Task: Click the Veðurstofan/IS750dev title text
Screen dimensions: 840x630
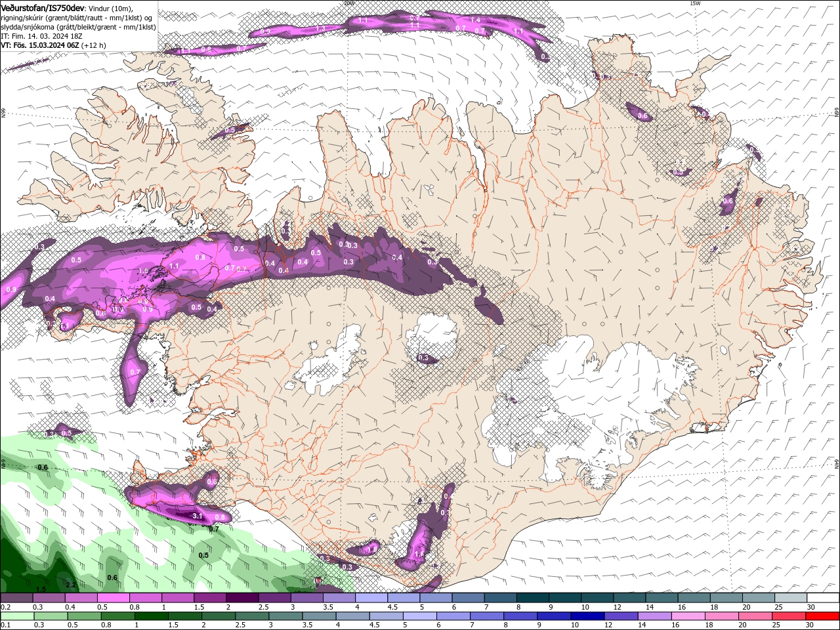Action: [x=43, y=7]
